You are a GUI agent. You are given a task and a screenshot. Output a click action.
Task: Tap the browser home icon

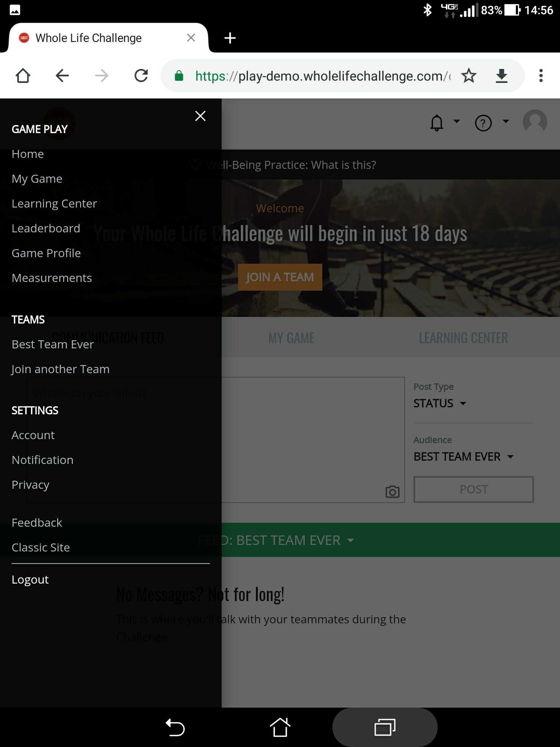pyautogui.click(x=23, y=76)
